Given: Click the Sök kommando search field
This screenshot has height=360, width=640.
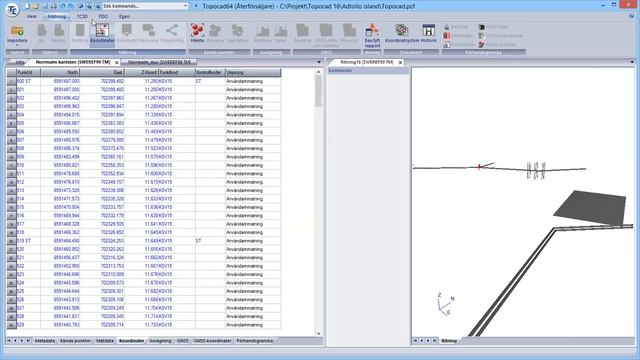Looking at the screenshot, I should 142,6.
